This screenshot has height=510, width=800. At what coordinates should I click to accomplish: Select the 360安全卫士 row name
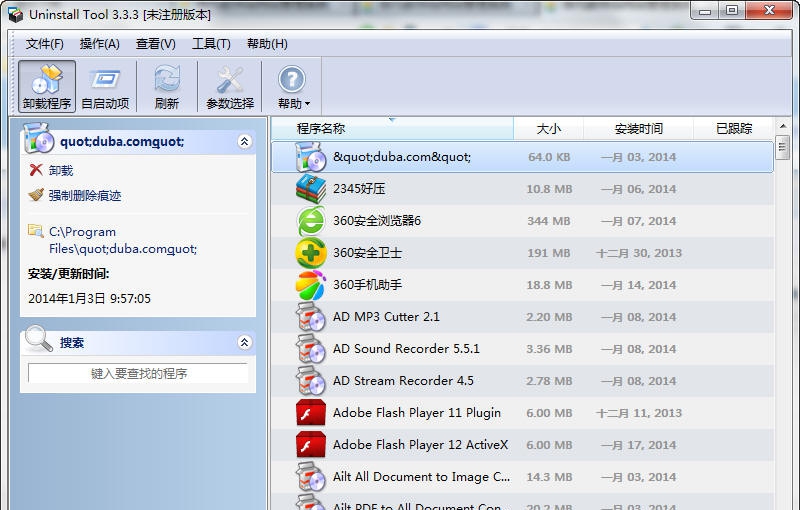click(367, 253)
